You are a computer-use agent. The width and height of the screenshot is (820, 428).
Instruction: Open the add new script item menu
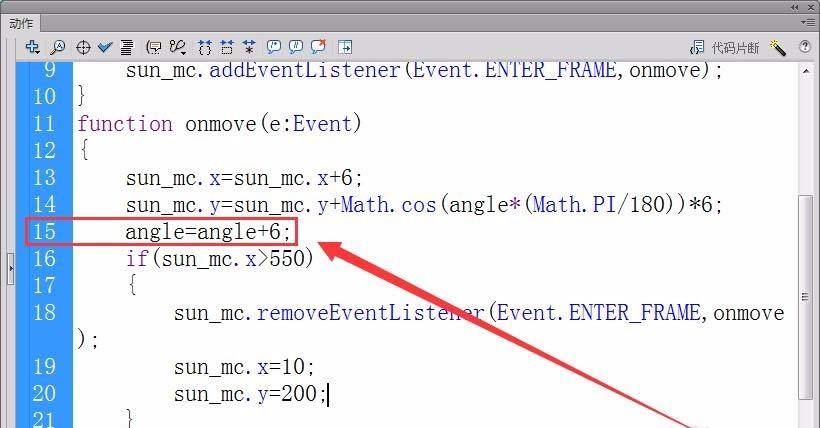[32, 47]
